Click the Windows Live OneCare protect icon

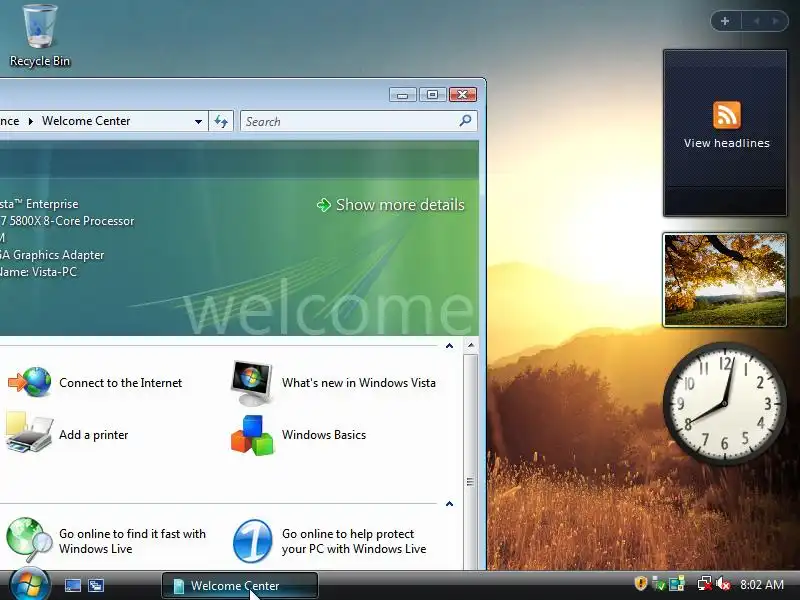coord(253,541)
